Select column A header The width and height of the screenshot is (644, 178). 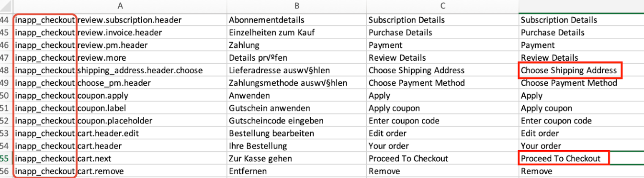tap(120, 6)
